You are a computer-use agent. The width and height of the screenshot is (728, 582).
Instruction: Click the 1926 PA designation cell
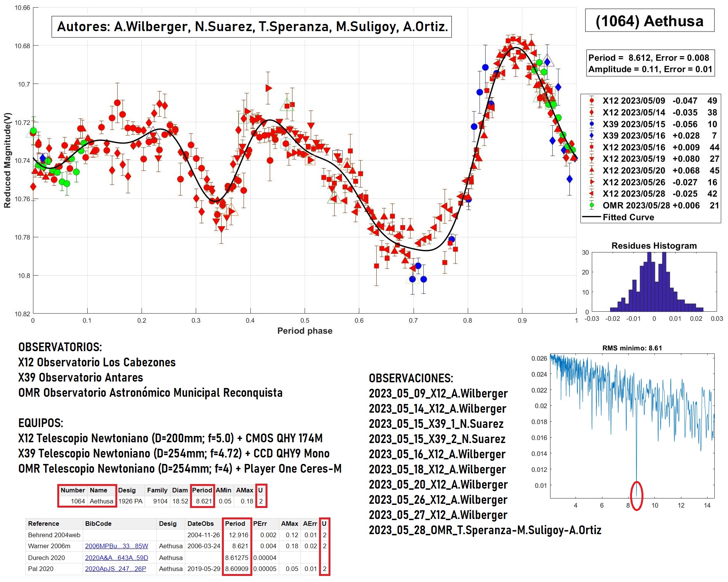[x=131, y=501]
